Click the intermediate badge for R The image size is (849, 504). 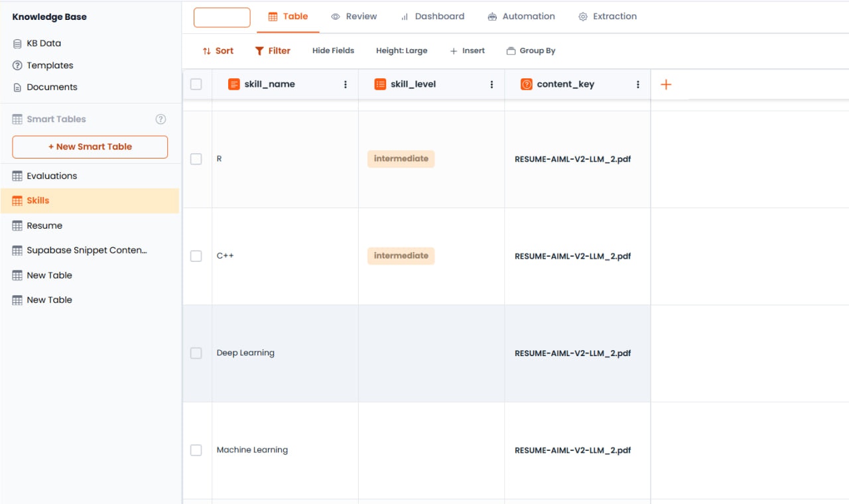401,158
